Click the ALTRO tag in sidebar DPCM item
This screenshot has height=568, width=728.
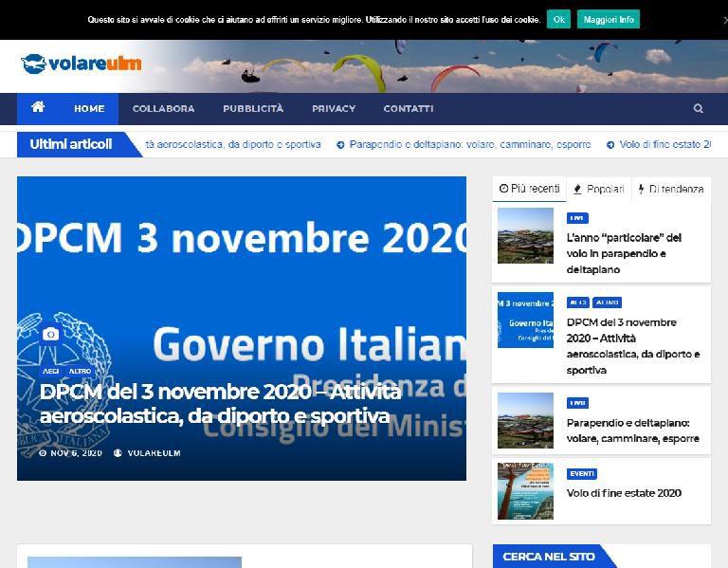pyautogui.click(x=607, y=302)
